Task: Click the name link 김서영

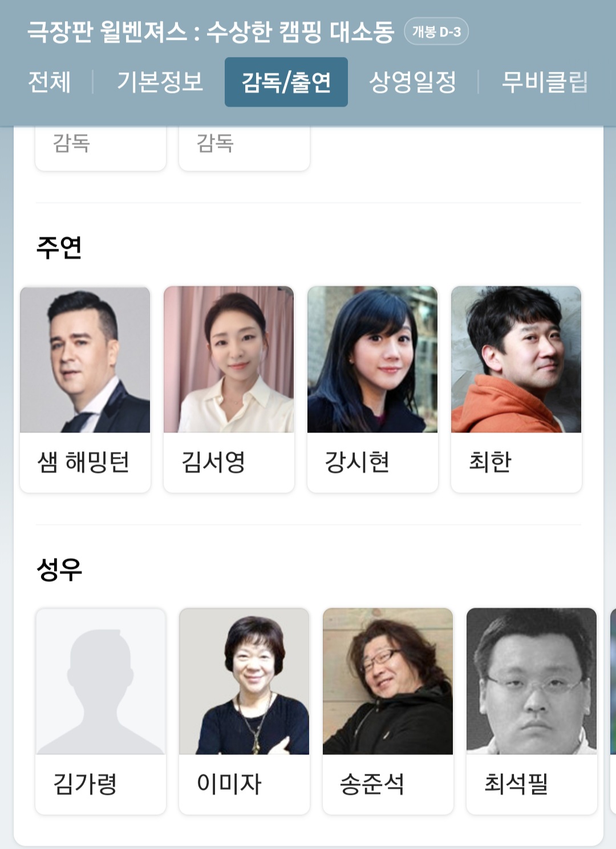Action: click(x=213, y=462)
